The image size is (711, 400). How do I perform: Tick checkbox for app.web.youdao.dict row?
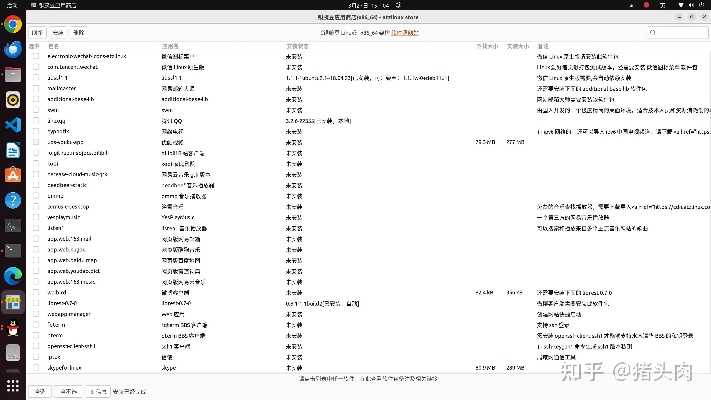36,271
